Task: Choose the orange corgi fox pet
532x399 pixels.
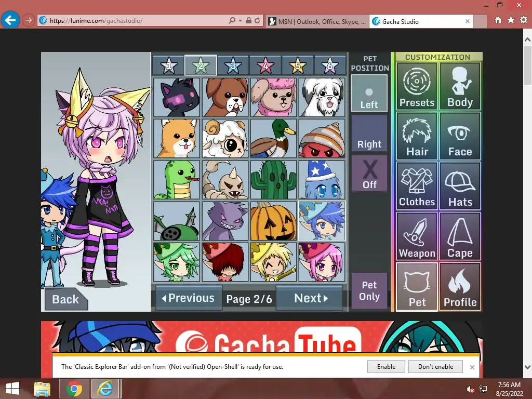Action: [x=177, y=138]
